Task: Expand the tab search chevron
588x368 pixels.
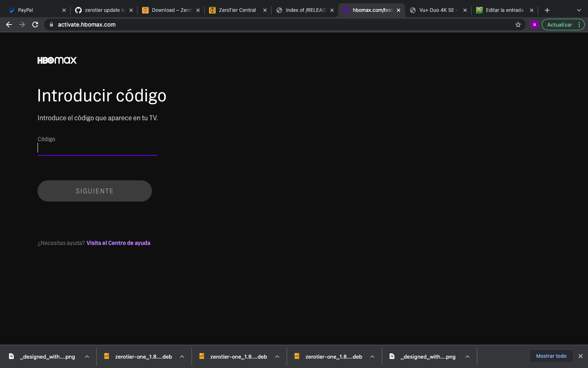Action: (x=579, y=10)
